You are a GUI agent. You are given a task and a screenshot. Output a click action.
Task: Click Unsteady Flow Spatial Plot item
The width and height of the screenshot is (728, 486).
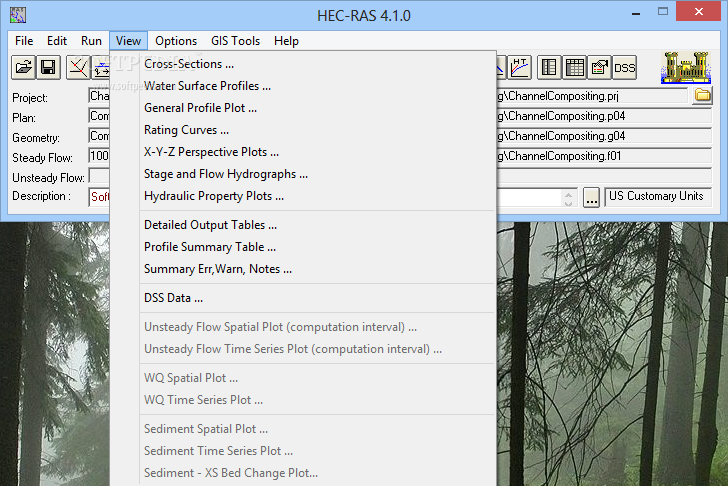tap(303, 327)
